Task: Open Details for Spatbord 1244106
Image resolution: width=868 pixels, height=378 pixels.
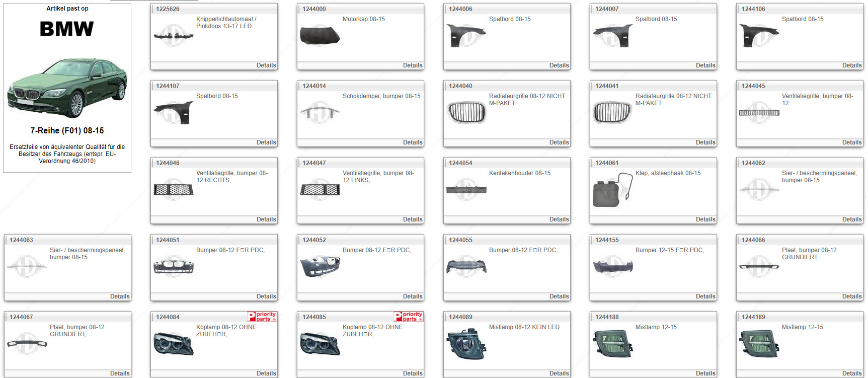Action: [x=852, y=65]
